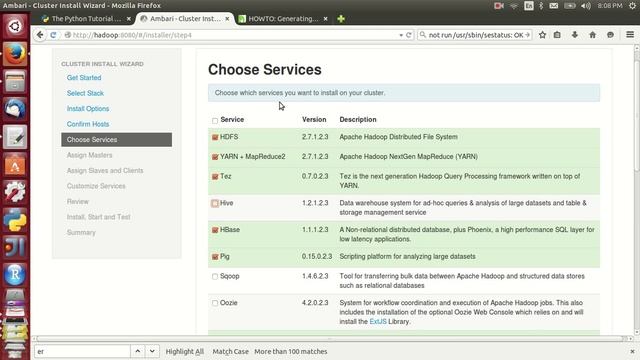Select Choose Services step in sidebar

click(x=116, y=140)
